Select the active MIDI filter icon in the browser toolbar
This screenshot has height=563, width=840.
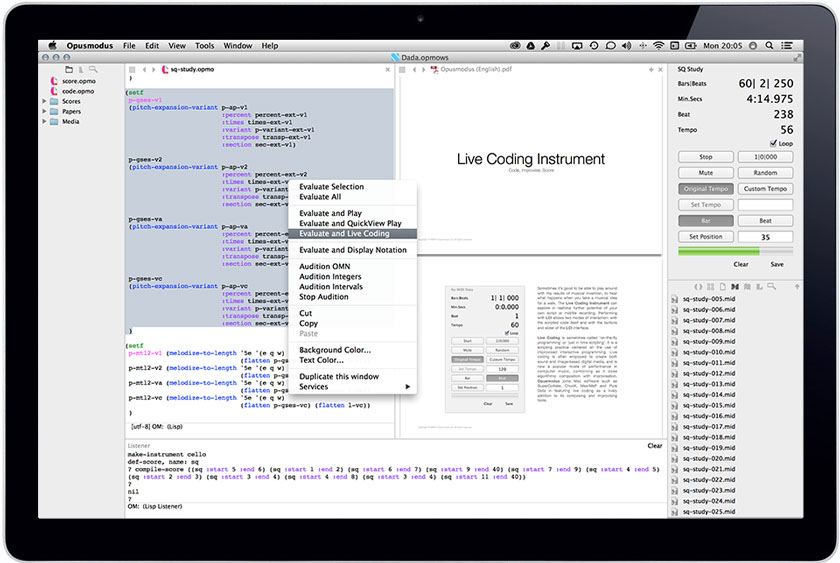(x=734, y=287)
